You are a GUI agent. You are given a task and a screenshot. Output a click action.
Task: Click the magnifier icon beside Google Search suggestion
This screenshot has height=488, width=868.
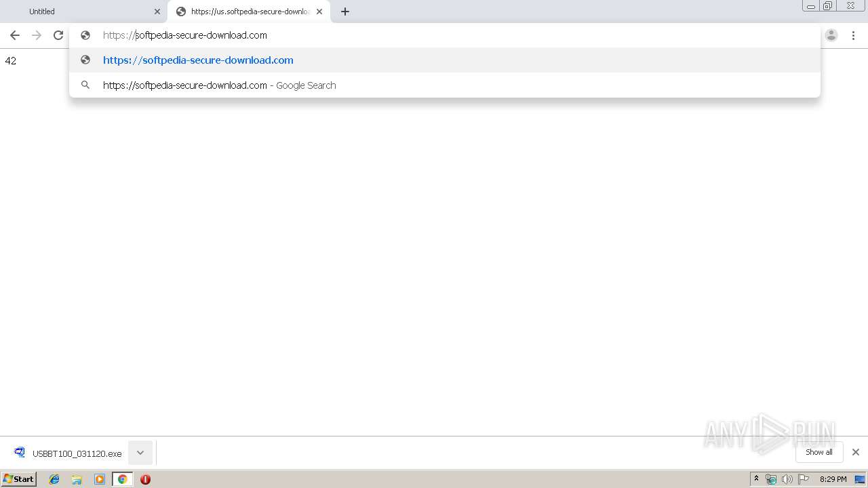(85, 85)
